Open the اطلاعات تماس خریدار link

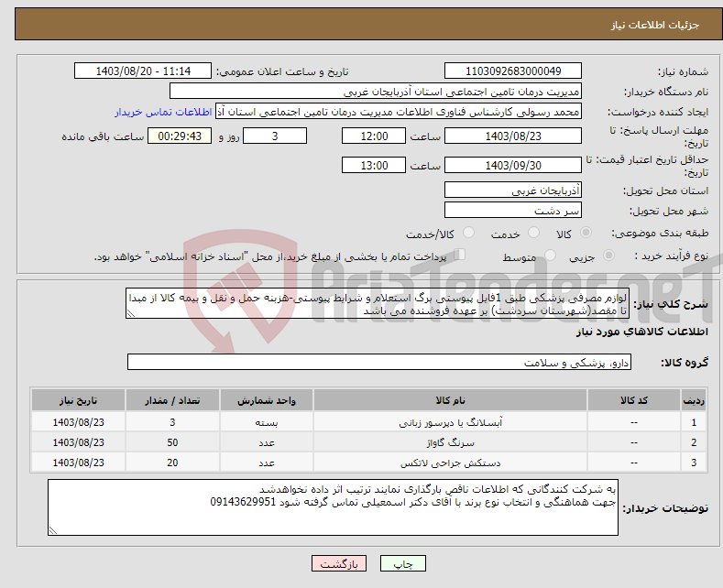click(163, 112)
